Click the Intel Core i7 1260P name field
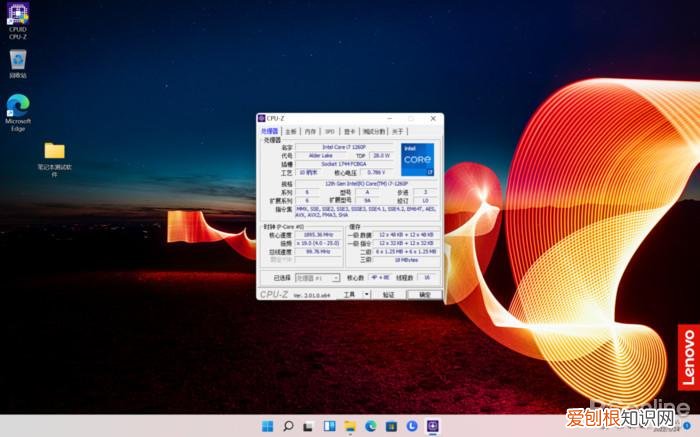The image size is (700, 437). click(344, 147)
